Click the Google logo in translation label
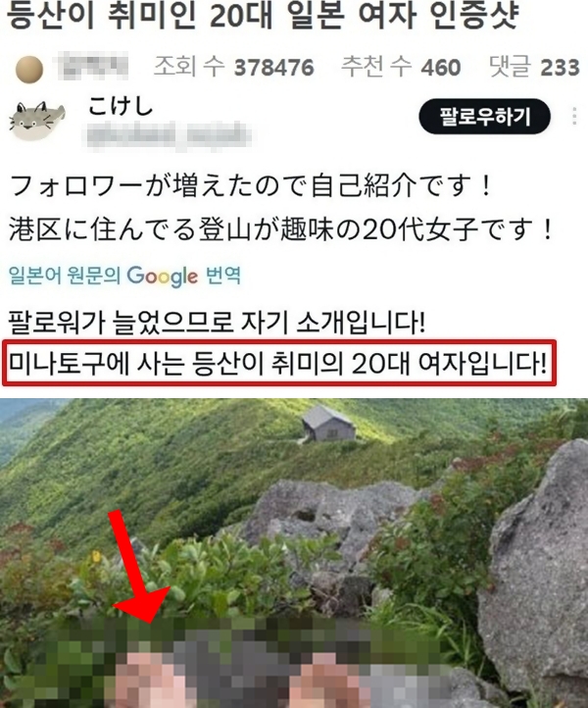This screenshot has width=588, height=708. pos(162,277)
